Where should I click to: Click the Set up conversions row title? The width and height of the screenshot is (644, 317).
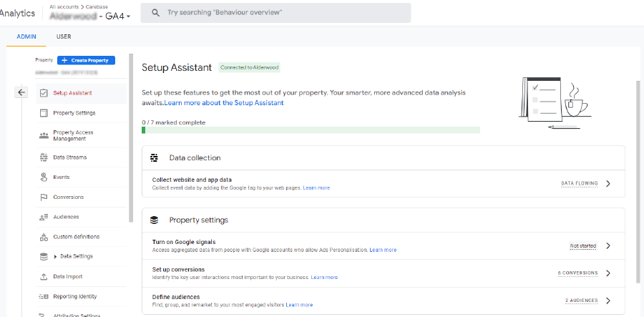coord(178,270)
